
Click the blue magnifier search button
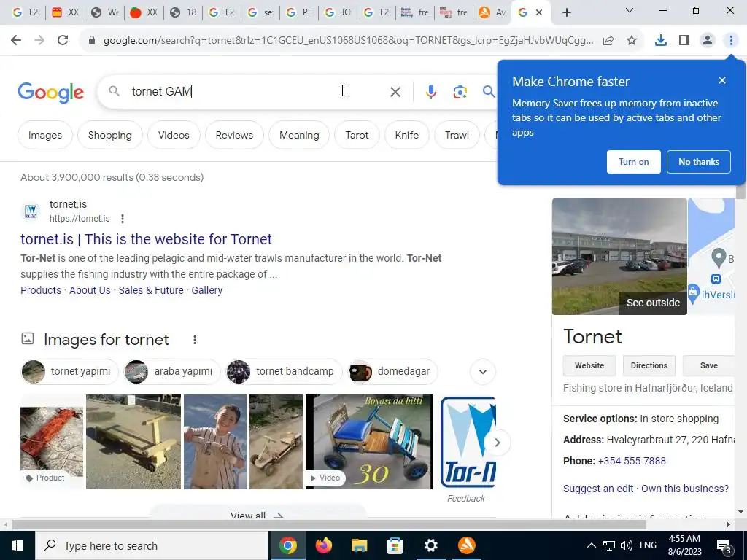pyautogui.click(x=489, y=91)
